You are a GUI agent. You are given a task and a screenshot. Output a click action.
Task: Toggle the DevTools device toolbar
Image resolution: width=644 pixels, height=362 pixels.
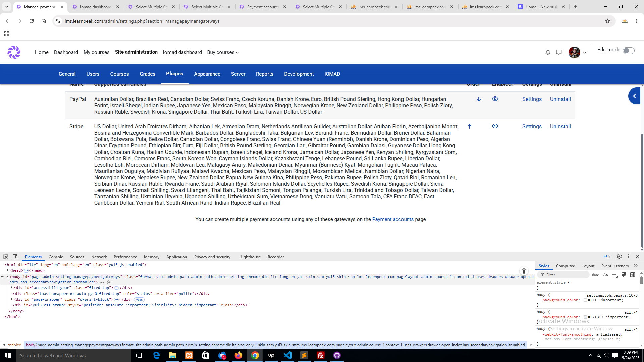tap(15, 257)
